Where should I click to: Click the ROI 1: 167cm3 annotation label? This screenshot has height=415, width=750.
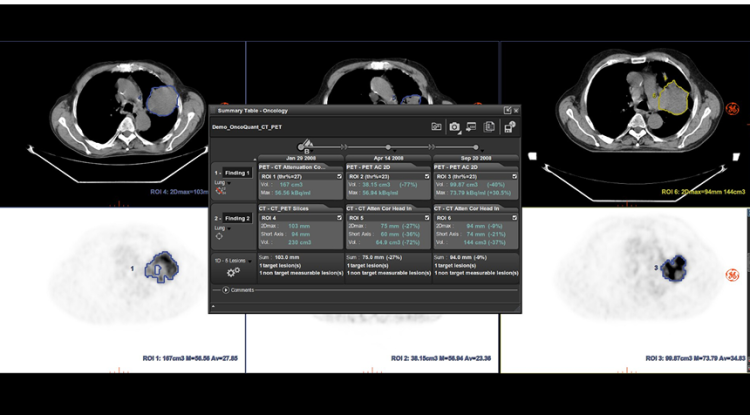coord(190,358)
